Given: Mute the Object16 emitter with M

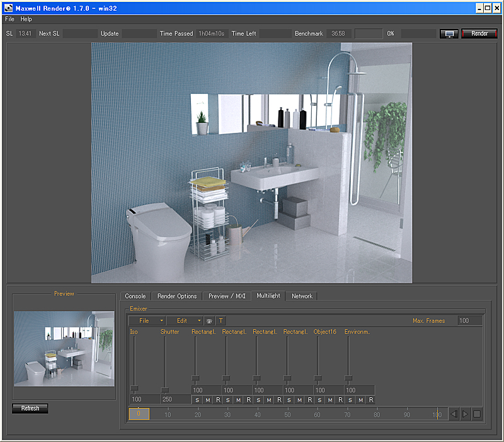Looking at the screenshot, I should [x=330, y=400].
